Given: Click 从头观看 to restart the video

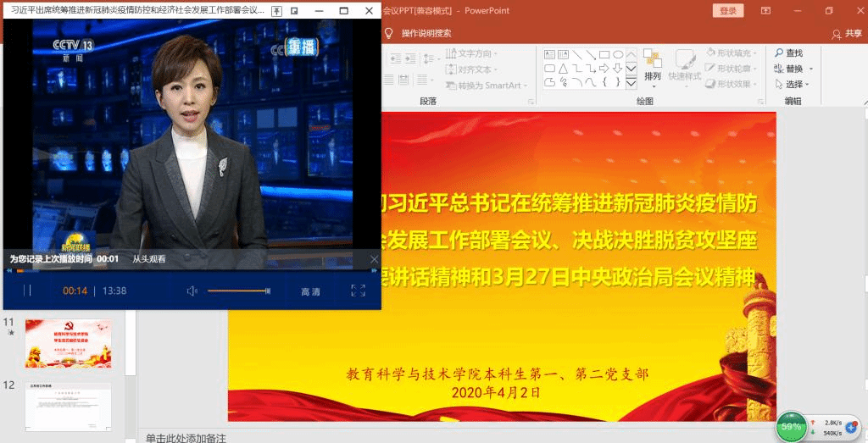Looking at the screenshot, I should click(x=149, y=259).
